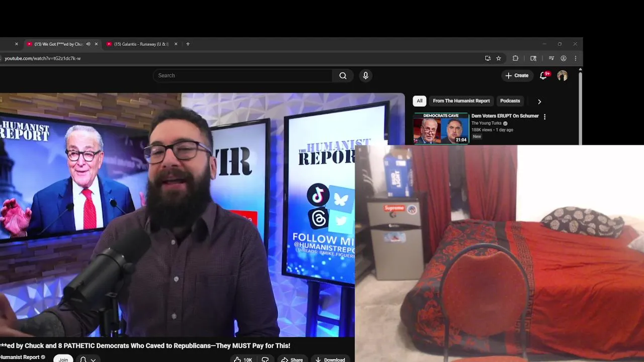Image resolution: width=644 pixels, height=362 pixels.
Task: Expand more filter chips with right arrow
Action: point(539,102)
